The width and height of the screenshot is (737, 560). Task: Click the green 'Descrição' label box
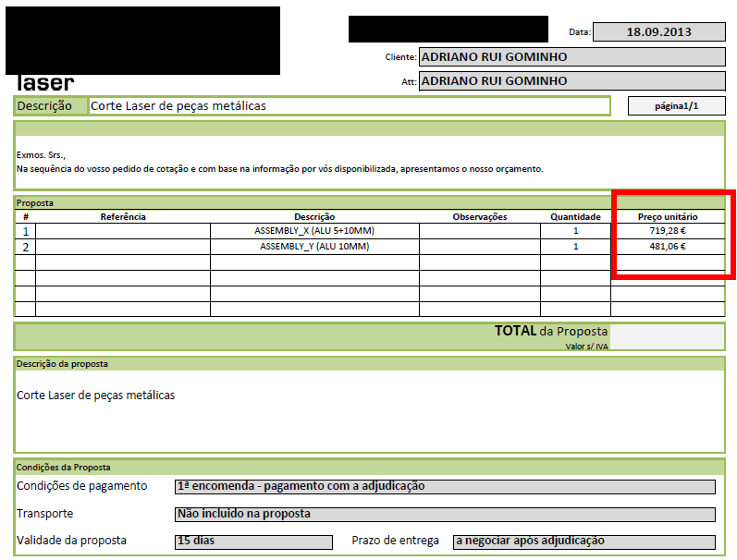click(x=51, y=106)
